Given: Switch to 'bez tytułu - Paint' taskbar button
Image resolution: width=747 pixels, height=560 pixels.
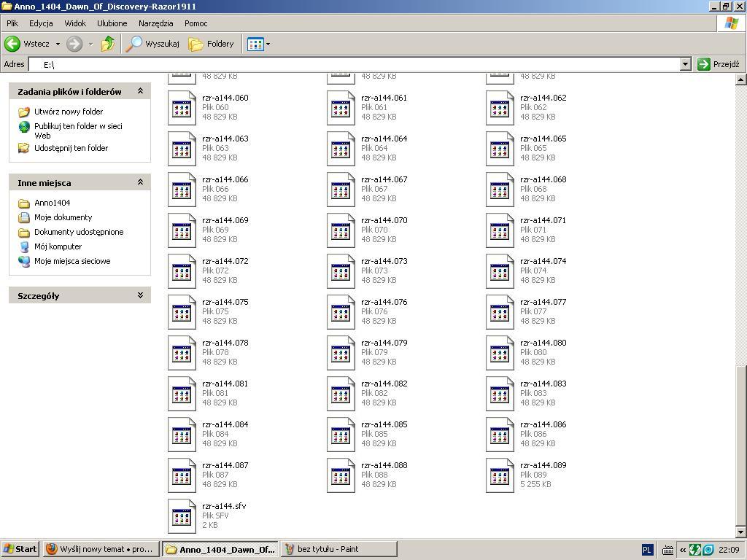Looking at the screenshot, I should click(x=338, y=550).
